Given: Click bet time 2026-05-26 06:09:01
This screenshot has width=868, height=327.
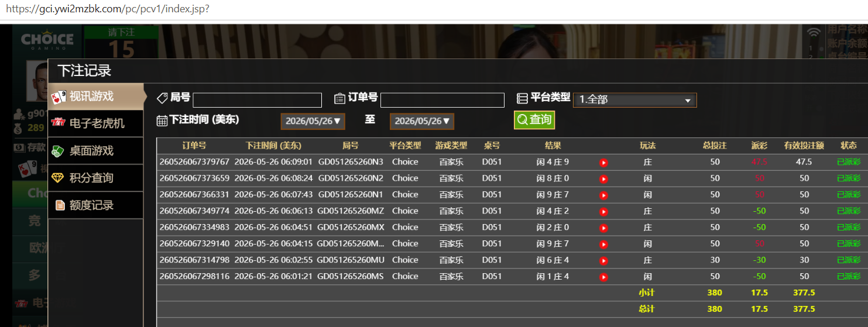Looking at the screenshot, I should pos(273,162).
